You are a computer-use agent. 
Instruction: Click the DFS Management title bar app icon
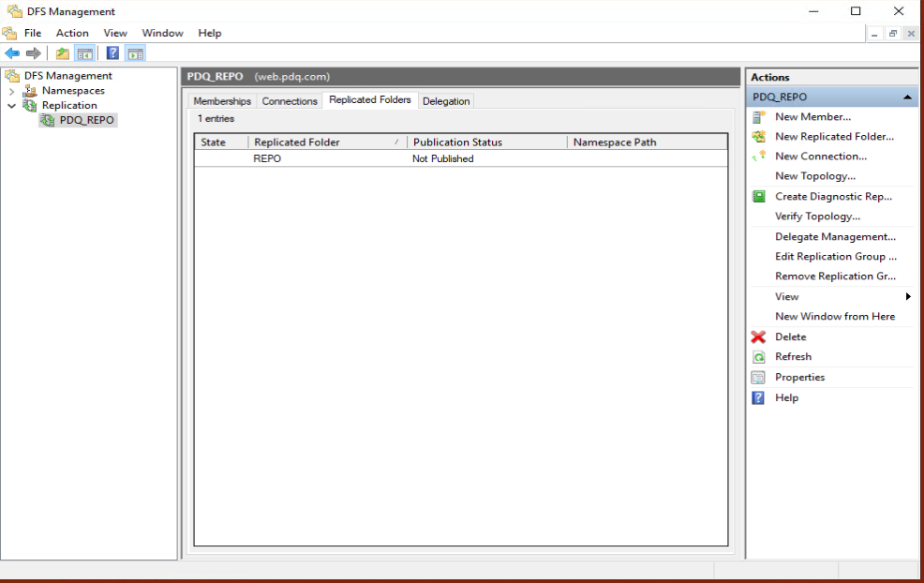tap(15, 11)
